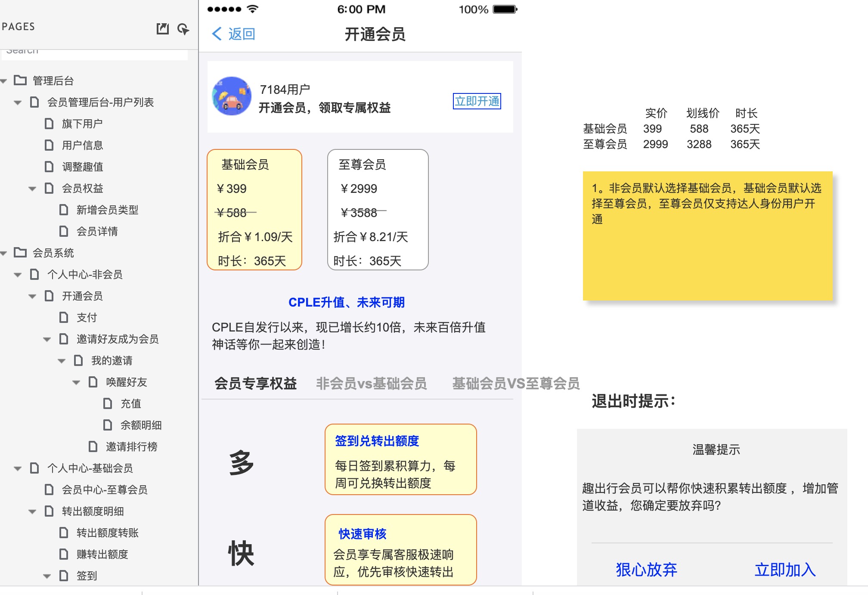Click the back chevron beside 返回
The height and width of the screenshot is (595, 868).
pyautogui.click(x=216, y=33)
